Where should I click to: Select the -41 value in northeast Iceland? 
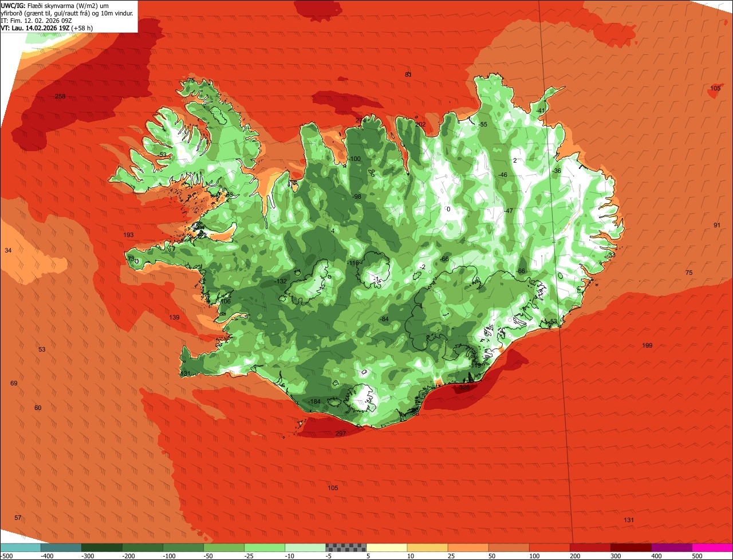click(541, 111)
